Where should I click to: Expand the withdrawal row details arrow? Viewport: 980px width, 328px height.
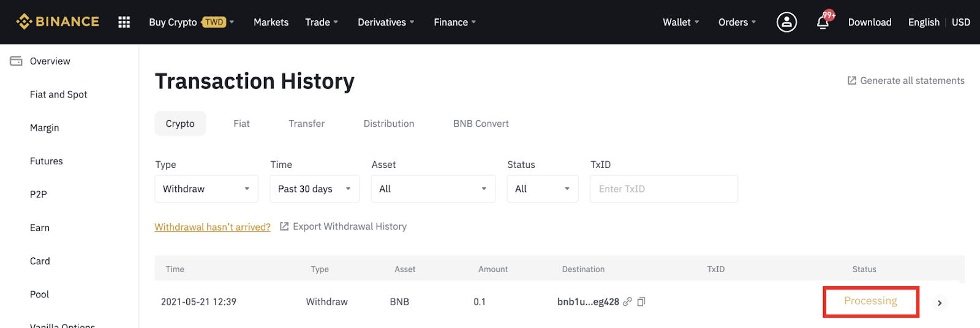(x=940, y=303)
